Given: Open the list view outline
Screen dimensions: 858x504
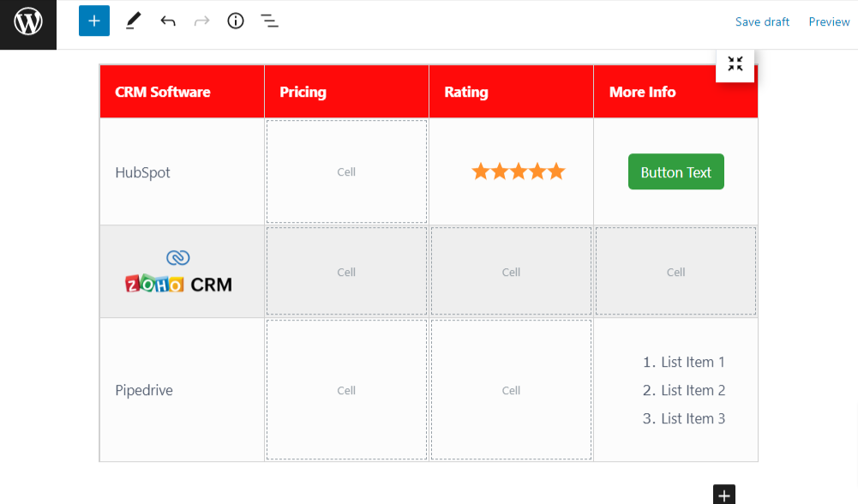Looking at the screenshot, I should coord(268,21).
